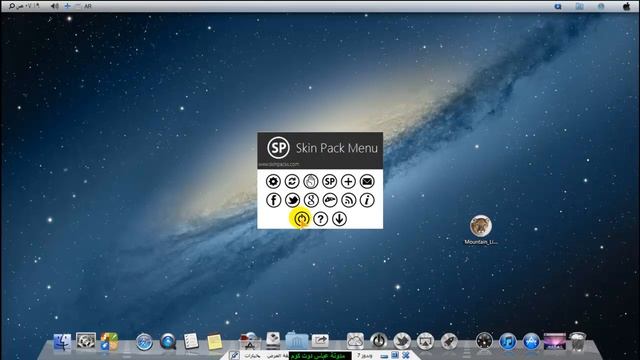Image resolution: width=640 pixels, height=360 pixels.
Task: Open the Trash in the dock
Action: [x=578, y=341]
